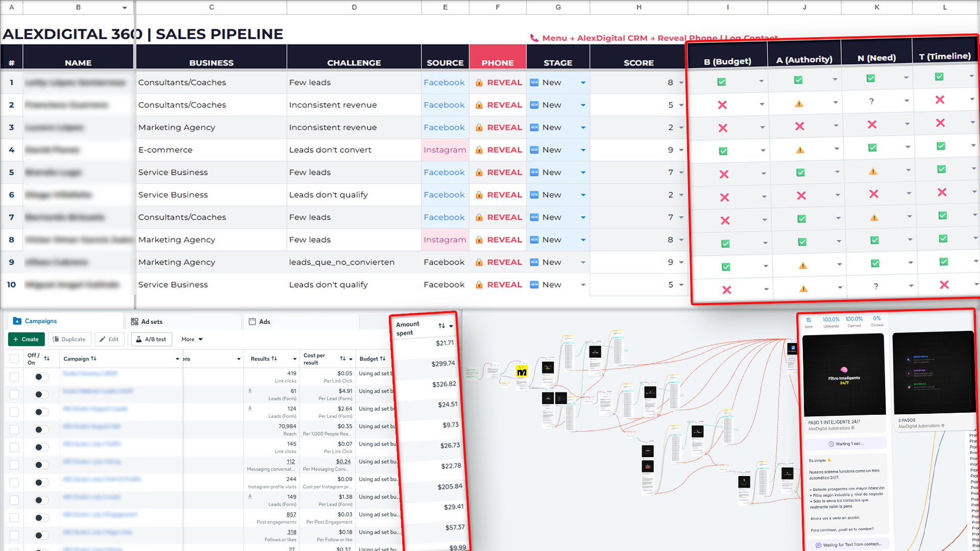Viewport: 980px width, 551px height.
Task: Open the Filtro Inteligente 24/7 message thumbnail
Action: [x=844, y=374]
